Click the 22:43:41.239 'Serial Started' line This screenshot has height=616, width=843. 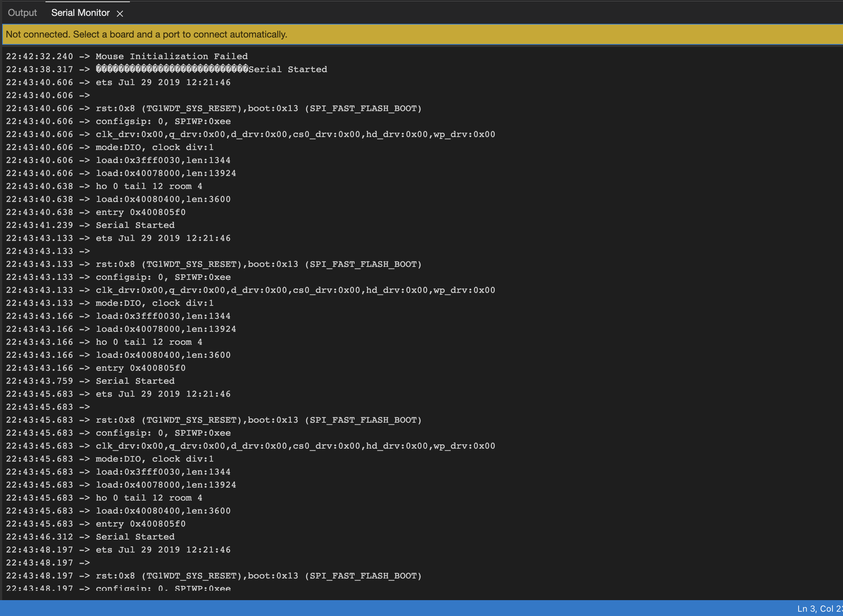[x=135, y=225]
